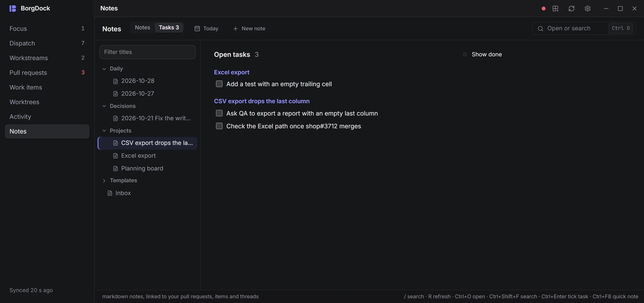Tick 'Check the Excel path once shop#3712 merges'
The height and width of the screenshot is (303, 644).
point(219,126)
